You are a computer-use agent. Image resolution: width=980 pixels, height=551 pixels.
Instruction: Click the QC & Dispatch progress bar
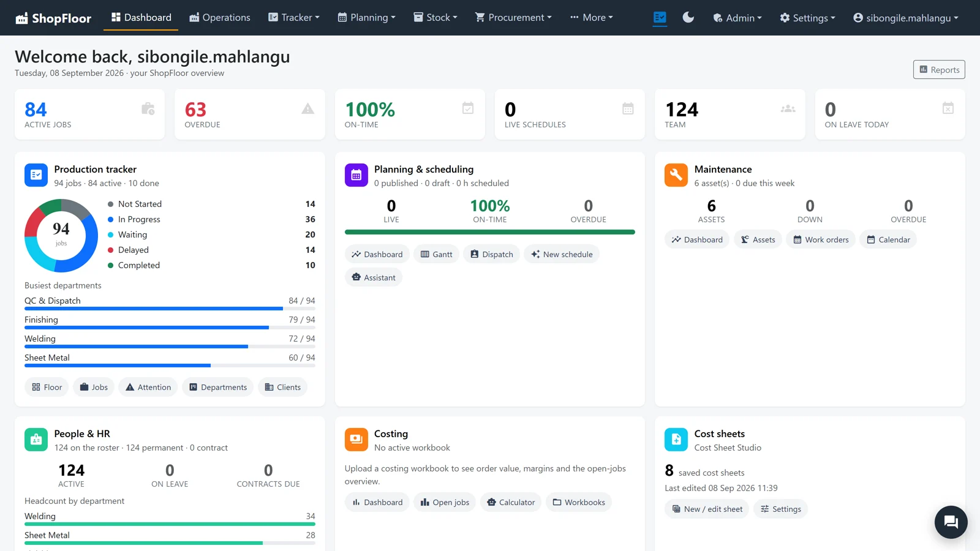(x=170, y=309)
